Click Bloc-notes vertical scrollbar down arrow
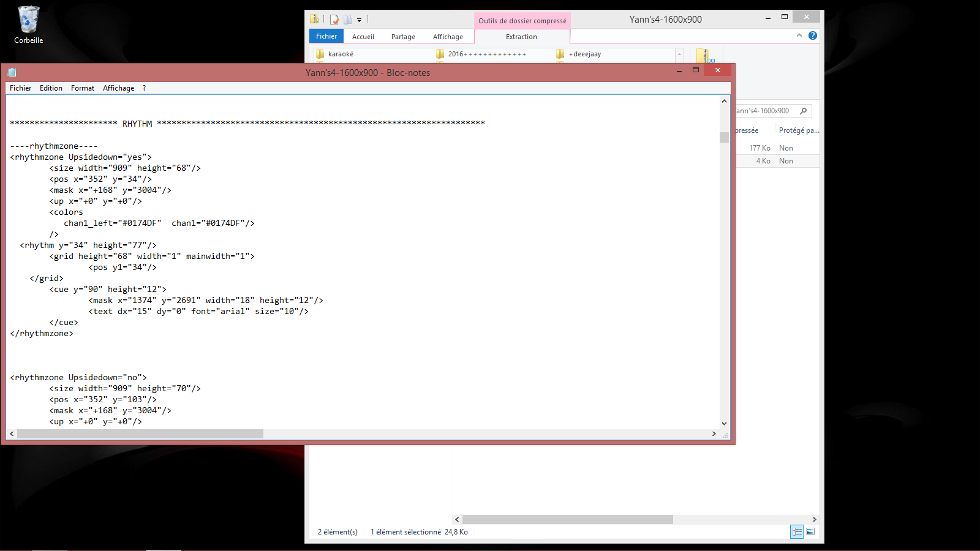The width and height of the screenshot is (980, 551). tap(724, 423)
